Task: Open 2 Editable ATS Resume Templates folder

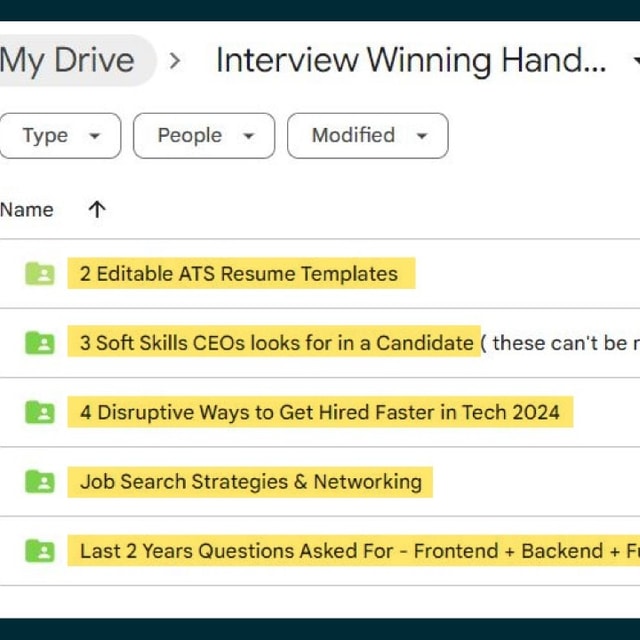Action: (x=239, y=274)
